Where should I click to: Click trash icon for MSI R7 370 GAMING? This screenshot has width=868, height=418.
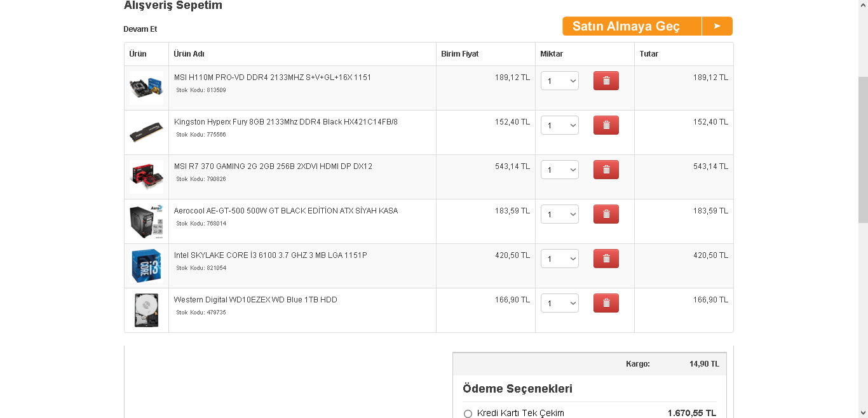click(x=606, y=170)
